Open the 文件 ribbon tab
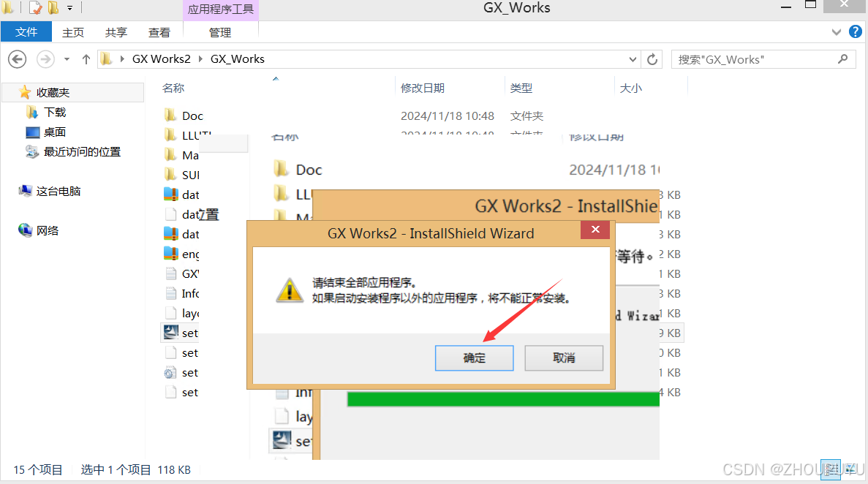The image size is (868, 484). click(x=26, y=32)
